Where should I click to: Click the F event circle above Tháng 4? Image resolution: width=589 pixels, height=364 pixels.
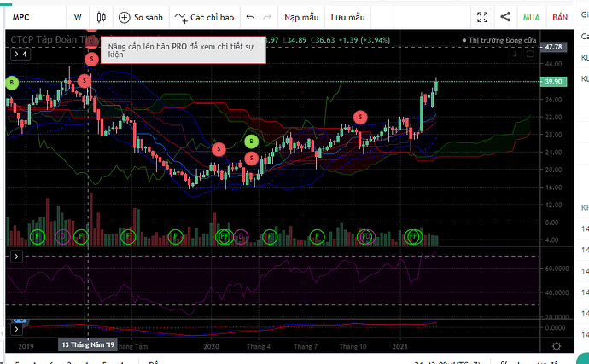(270, 237)
